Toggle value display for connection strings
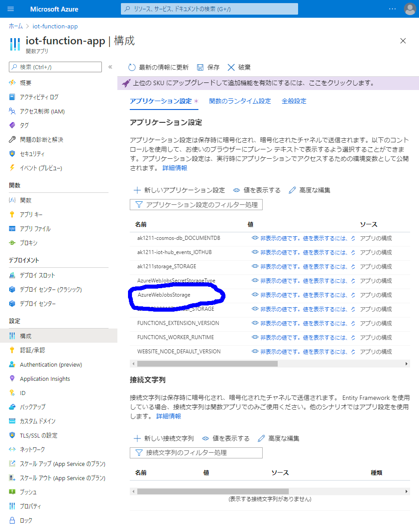 tap(226, 438)
